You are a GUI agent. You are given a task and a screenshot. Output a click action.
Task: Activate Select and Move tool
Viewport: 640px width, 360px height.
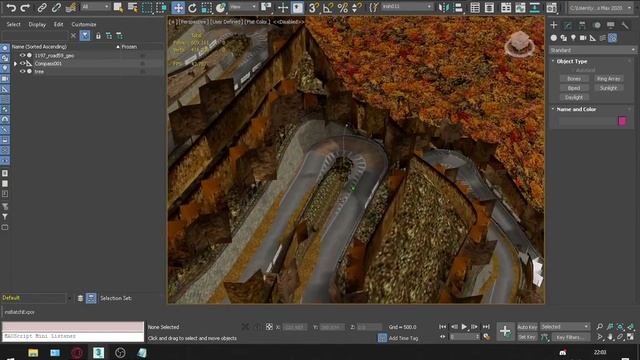pyautogui.click(x=178, y=7)
